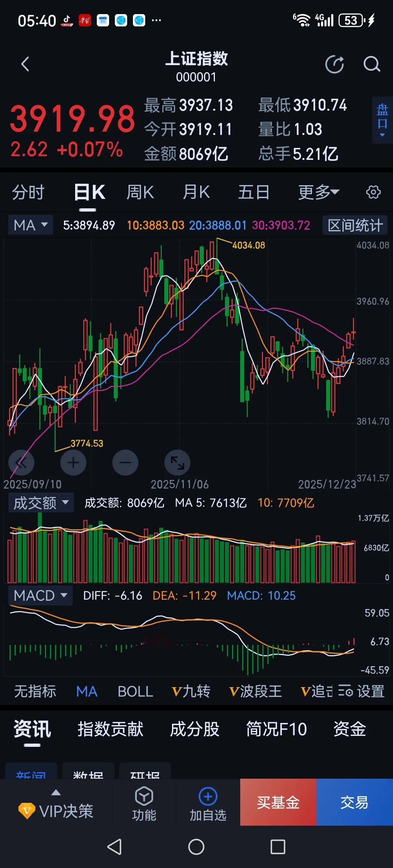Tap the 买基金 button
The width and height of the screenshot is (393, 868).
pos(278,802)
